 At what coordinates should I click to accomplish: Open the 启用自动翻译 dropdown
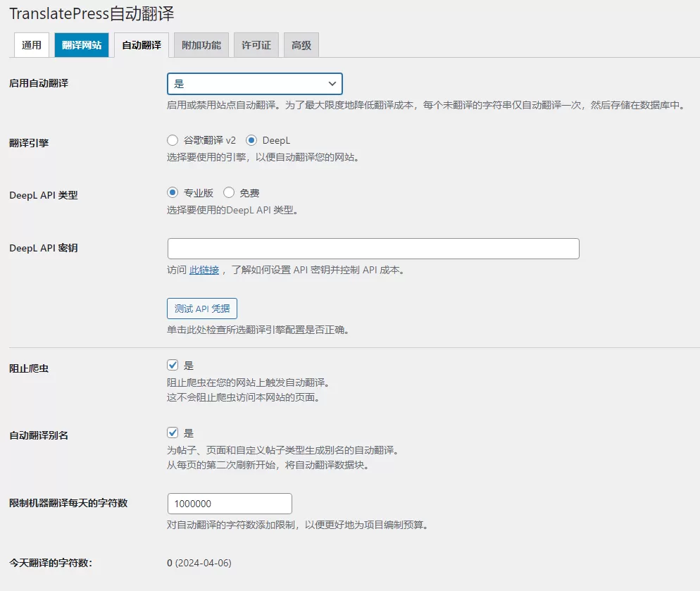coord(254,83)
